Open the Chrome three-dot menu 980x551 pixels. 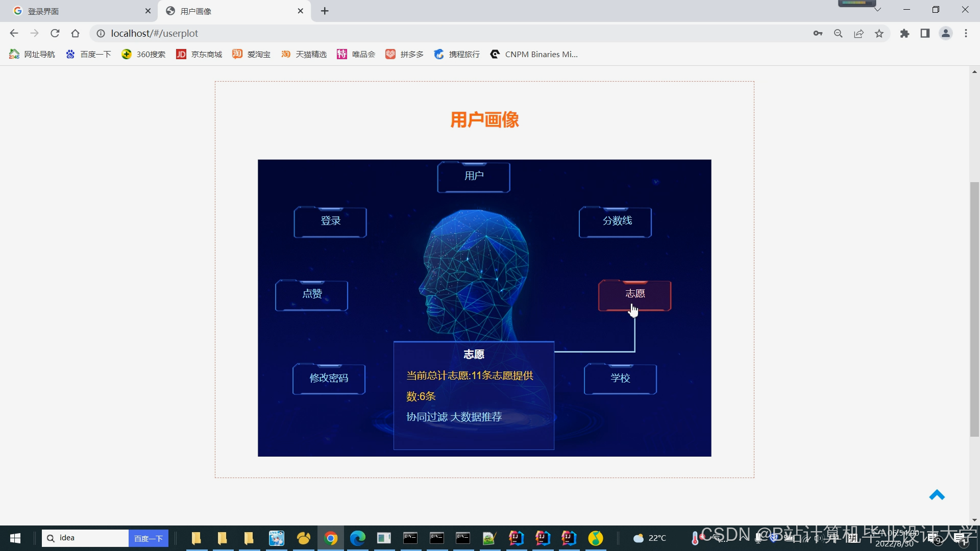pyautogui.click(x=966, y=33)
